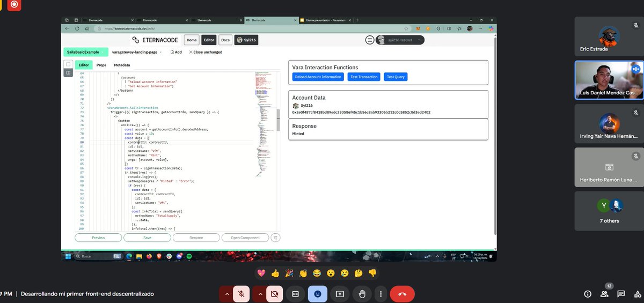Send a clapping hands reaction
This screenshot has width=644, height=303.
pyautogui.click(x=303, y=273)
